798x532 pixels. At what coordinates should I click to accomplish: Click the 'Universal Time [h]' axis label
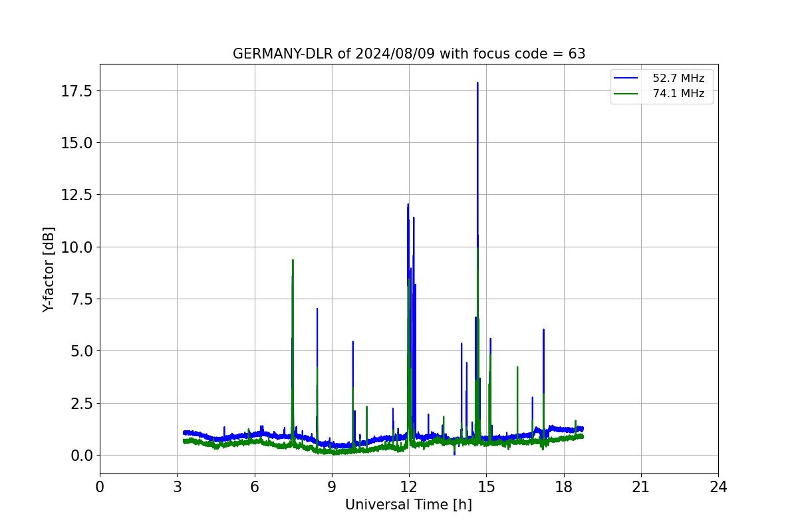[x=408, y=505]
